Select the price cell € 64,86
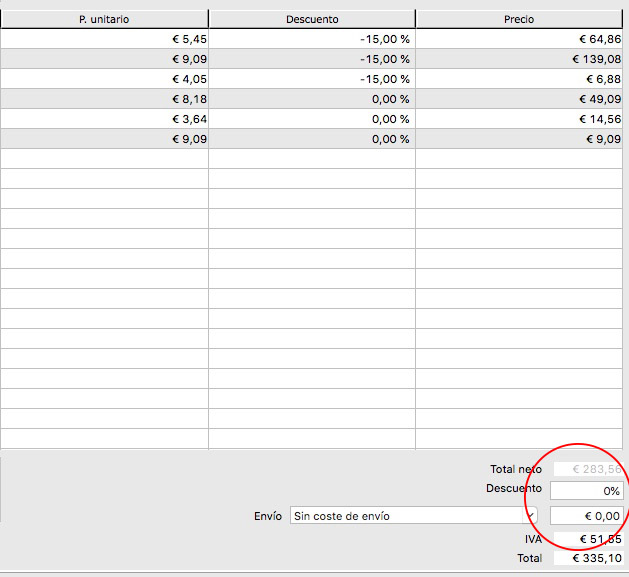 519,39
